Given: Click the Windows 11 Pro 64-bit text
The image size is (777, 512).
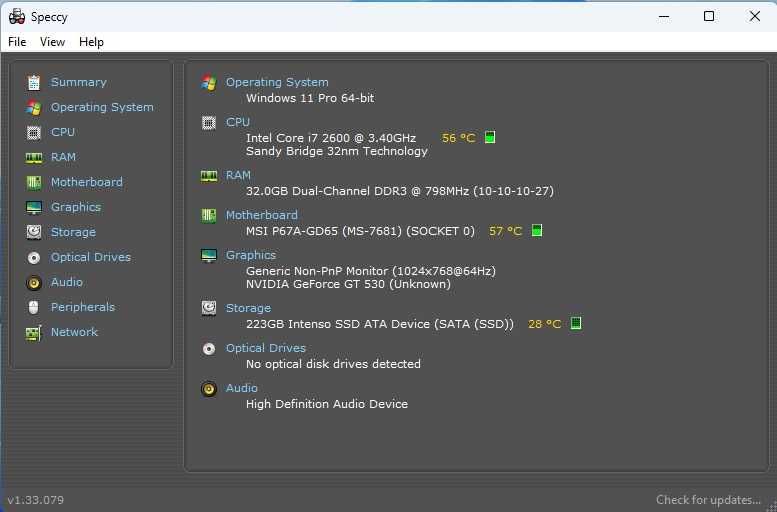Looking at the screenshot, I should tap(310, 98).
